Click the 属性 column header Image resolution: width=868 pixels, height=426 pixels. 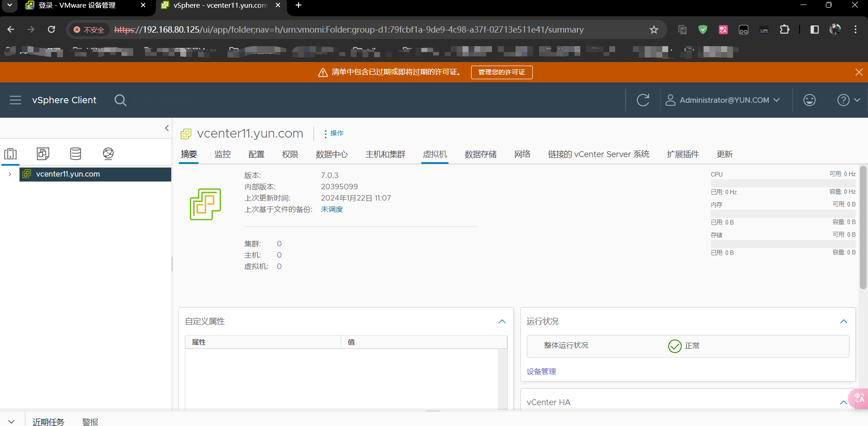click(263, 342)
